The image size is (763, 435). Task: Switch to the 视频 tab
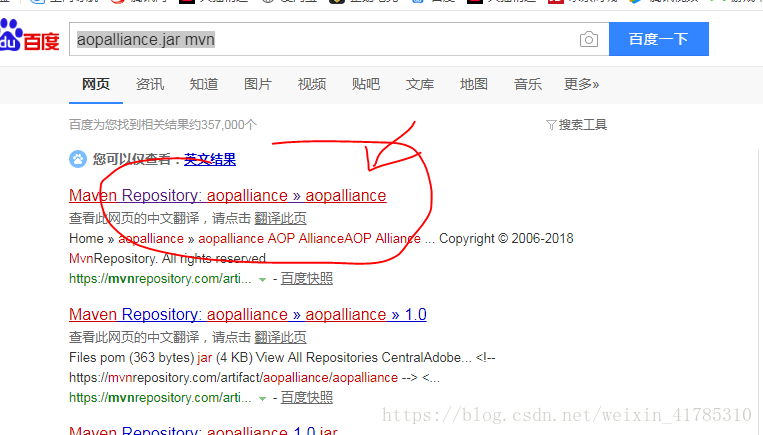tap(312, 84)
